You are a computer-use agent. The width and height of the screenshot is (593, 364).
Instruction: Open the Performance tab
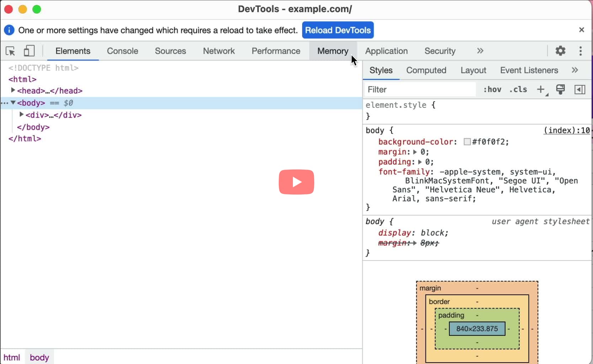point(276,51)
